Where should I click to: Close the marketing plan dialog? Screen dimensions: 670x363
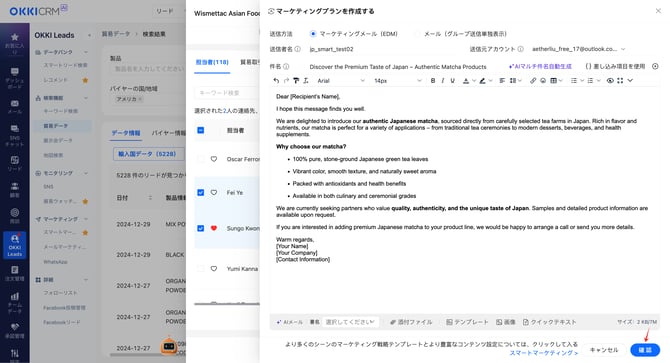tap(658, 11)
